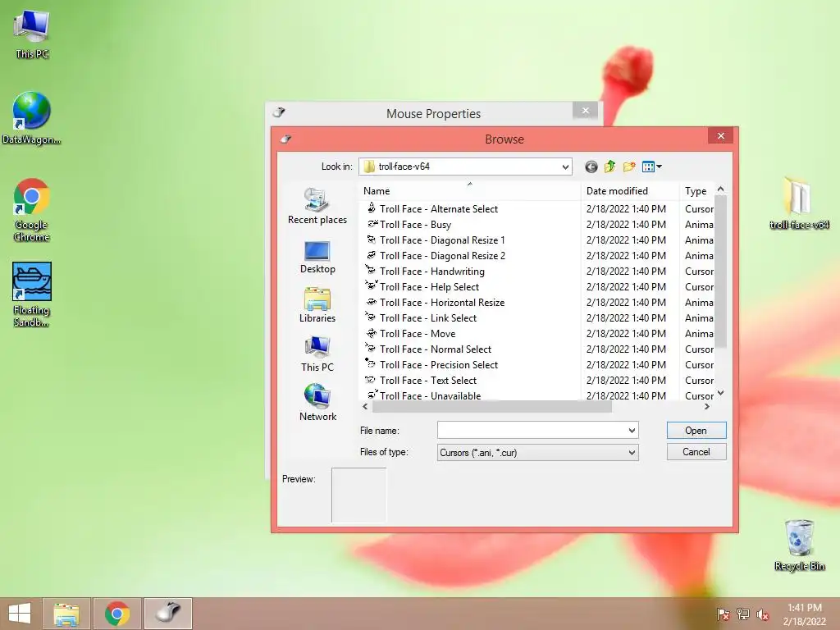Click the Type cell of Troll Face - Busy row
This screenshot has width=840, height=630.
[699, 225]
